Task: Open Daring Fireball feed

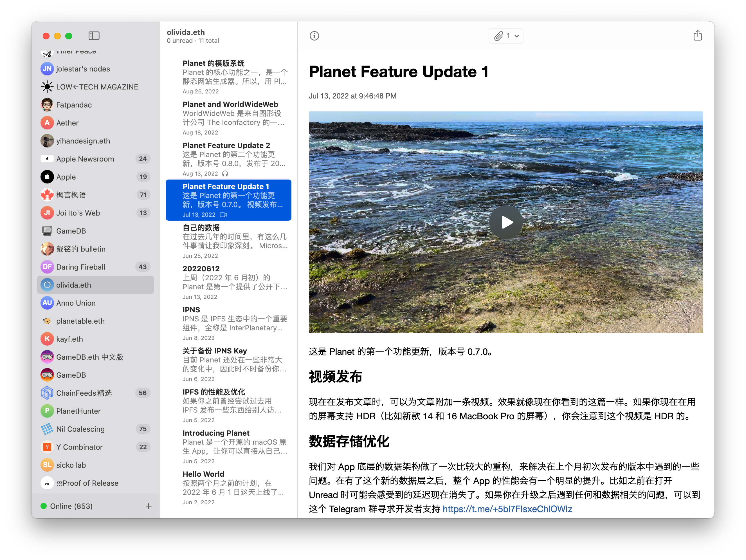Action: click(x=81, y=267)
